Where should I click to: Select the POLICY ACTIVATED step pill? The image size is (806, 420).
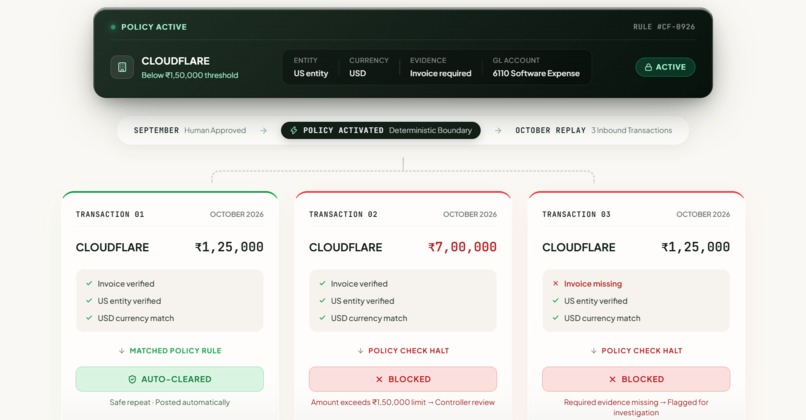point(380,131)
